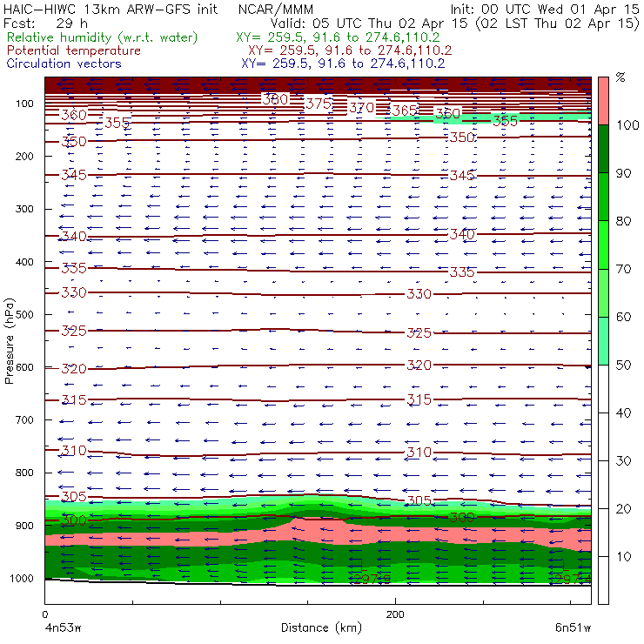The height and width of the screenshot is (644, 644).
Task: Click the 'Distance (km)' axis title
Action: [x=322, y=627]
